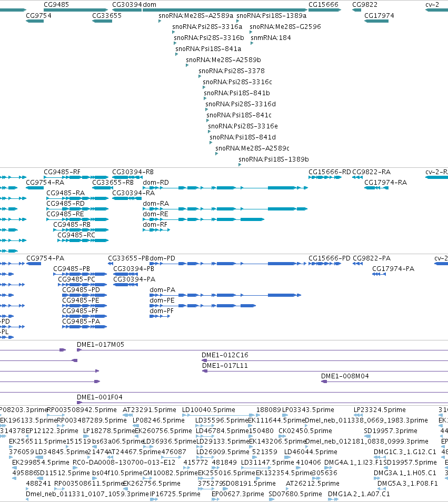The width and height of the screenshot is (448, 502).
Task: Click the EP00627.3prime EST label
Action: (x=238, y=494)
